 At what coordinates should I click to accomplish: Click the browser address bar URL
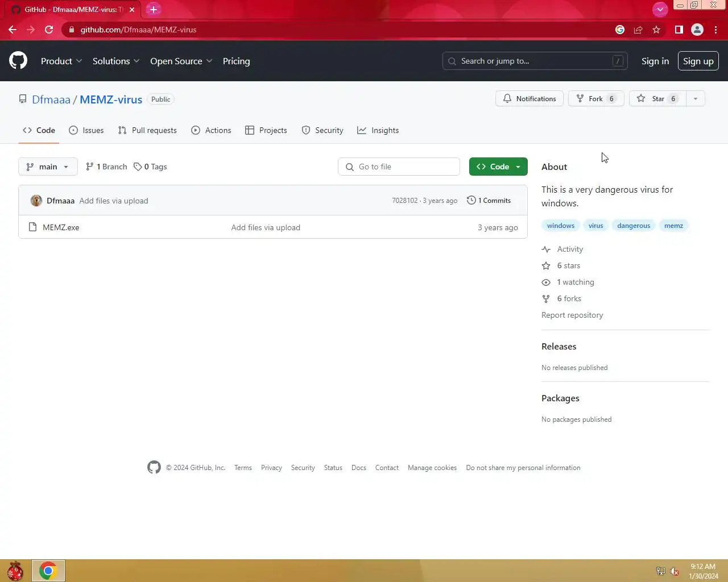tap(138, 30)
